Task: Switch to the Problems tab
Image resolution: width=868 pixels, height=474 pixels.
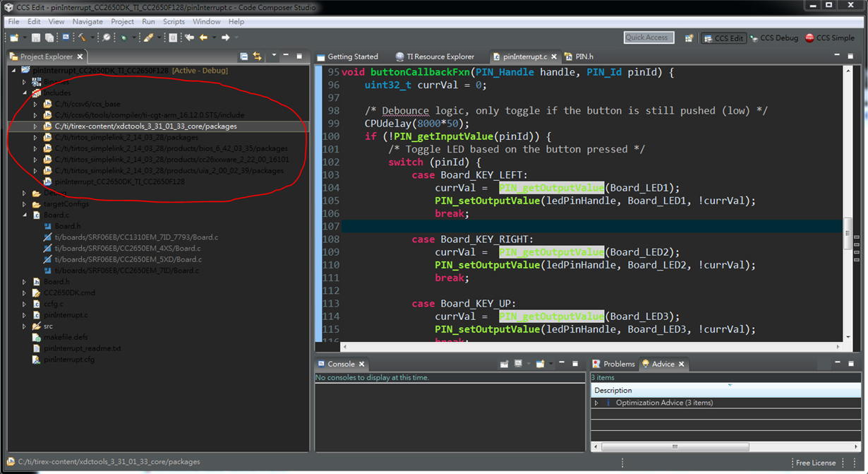Action: tap(613, 364)
